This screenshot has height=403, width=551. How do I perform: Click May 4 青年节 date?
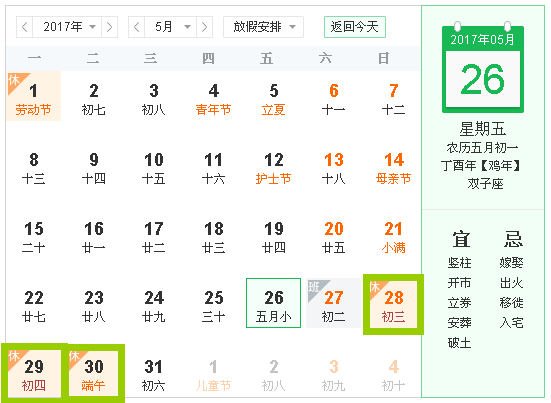click(214, 99)
